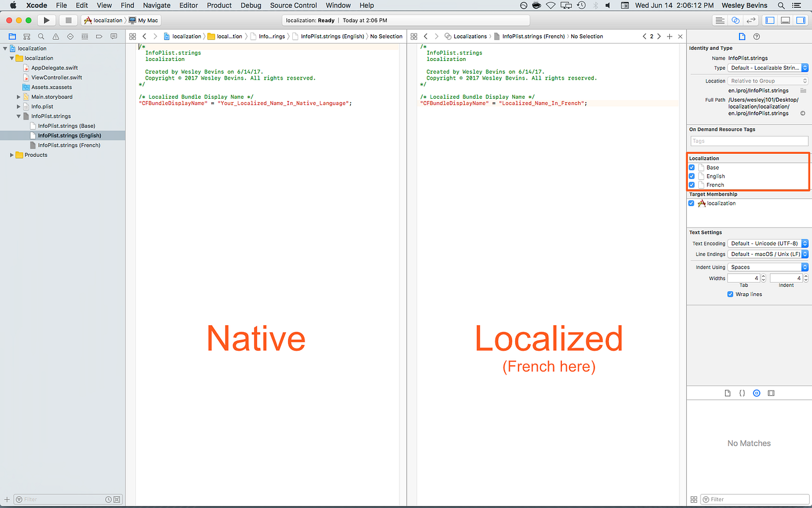Open the Source Control menu
The height and width of the screenshot is (508, 812).
pyautogui.click(x=293, y=5)
